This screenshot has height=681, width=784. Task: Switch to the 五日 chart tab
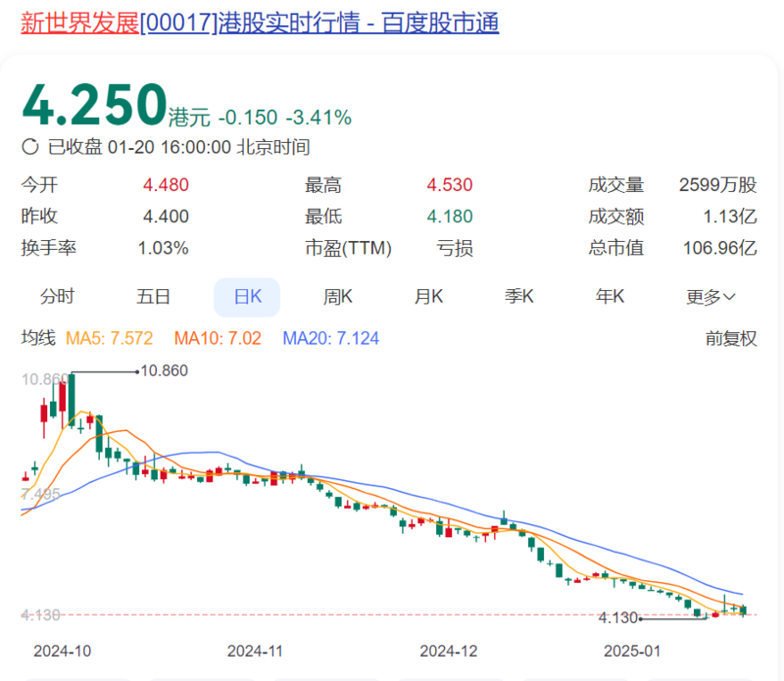[154, 296]
